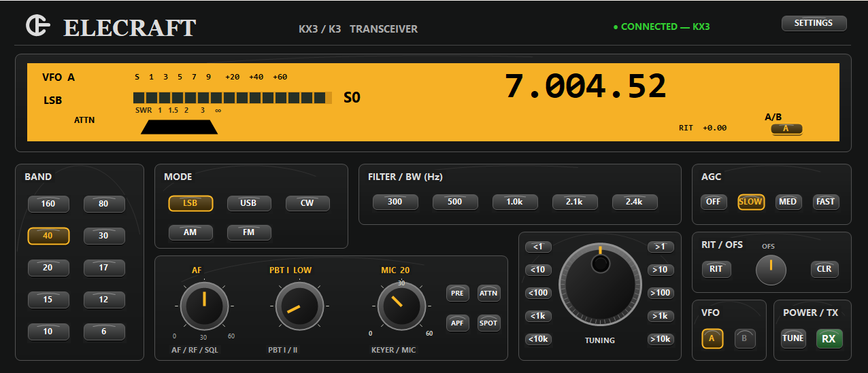Switch mode to CW

tap(307, 203)
